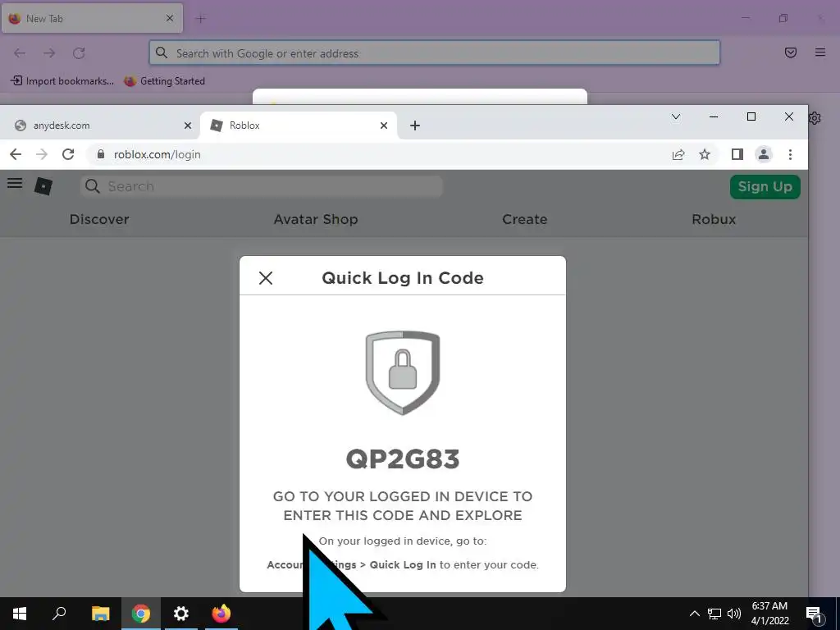The height and width of the screenshot is (630, 840).
Task: Click the green Sign Up button
Action: coord(765,186)
